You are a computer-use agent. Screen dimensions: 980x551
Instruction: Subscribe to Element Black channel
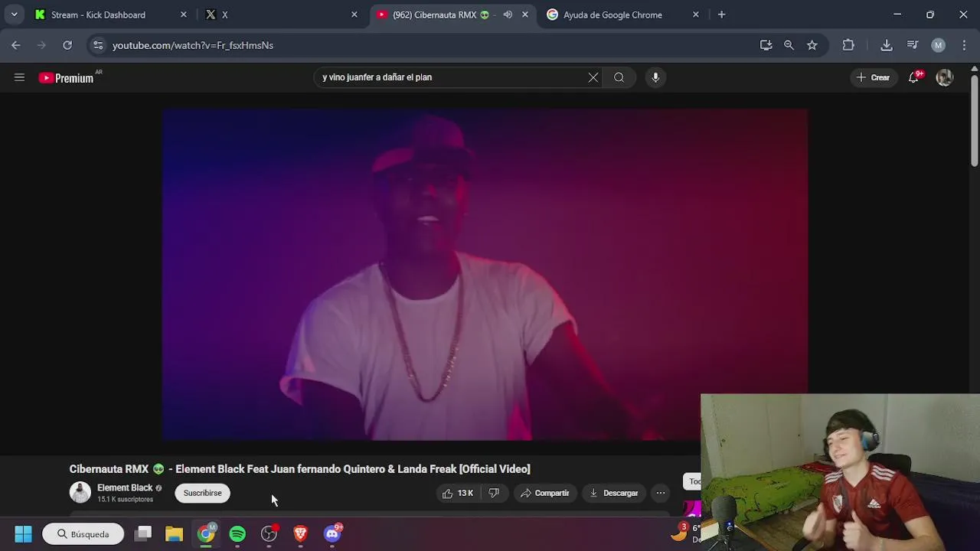[202, 494]
